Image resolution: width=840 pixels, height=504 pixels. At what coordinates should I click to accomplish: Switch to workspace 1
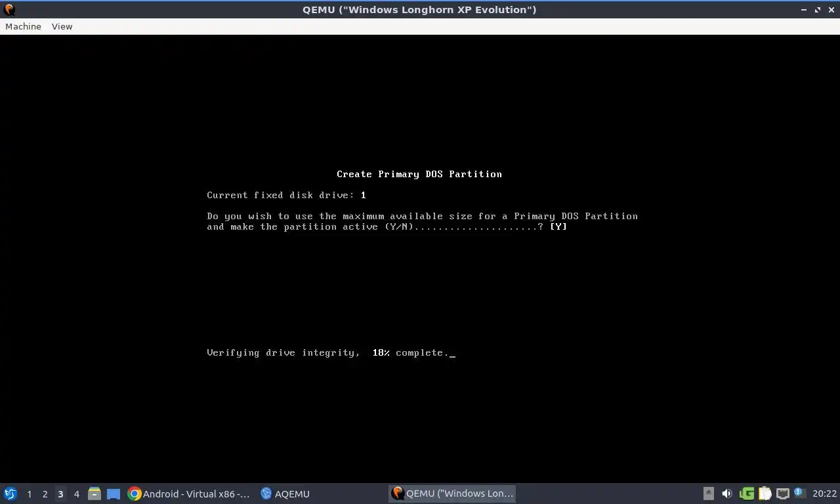point(29,493)
